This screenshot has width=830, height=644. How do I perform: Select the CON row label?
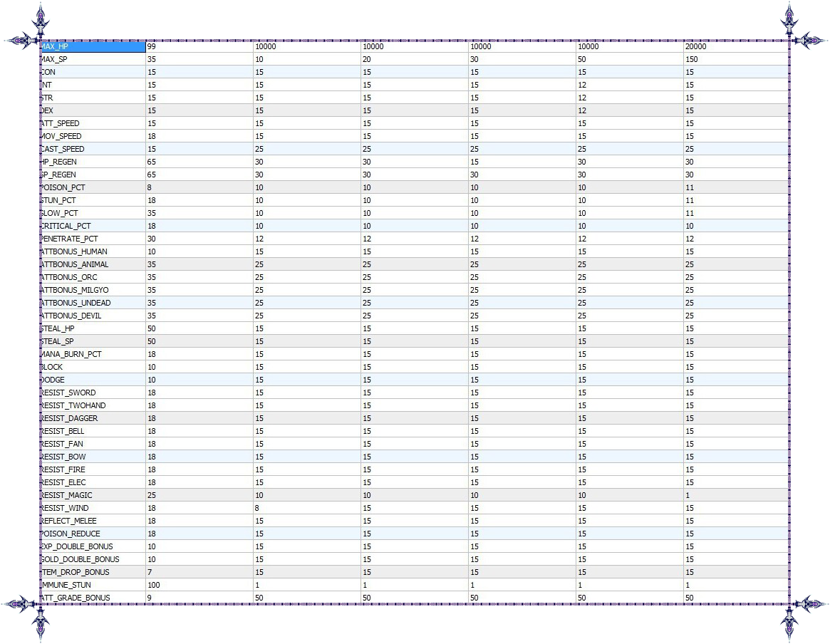pos(48,72)
